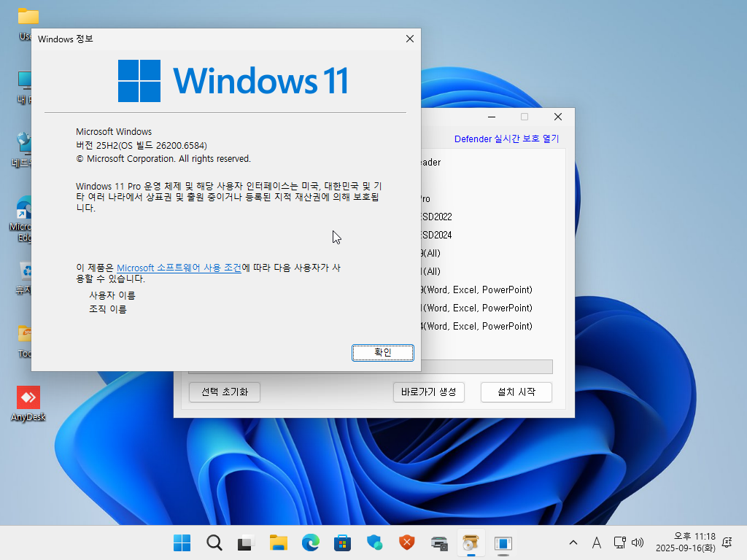
Task: Open the AnyDesk desktop shortcut
Action: (28, 404)
